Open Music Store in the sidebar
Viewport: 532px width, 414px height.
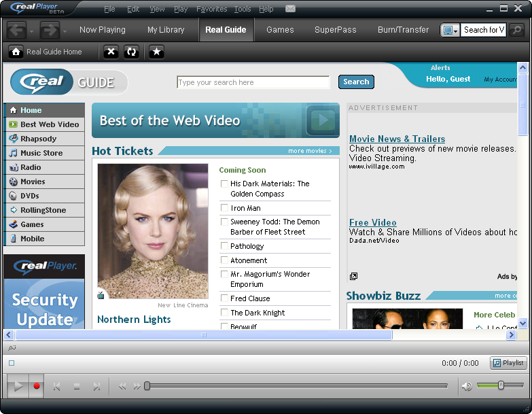click(x=44, y=153)
